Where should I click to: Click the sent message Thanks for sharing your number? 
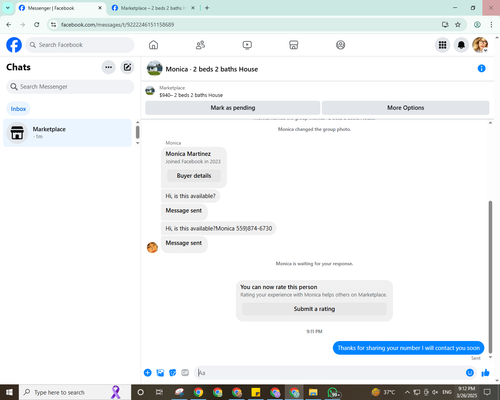tap(408, 348)
